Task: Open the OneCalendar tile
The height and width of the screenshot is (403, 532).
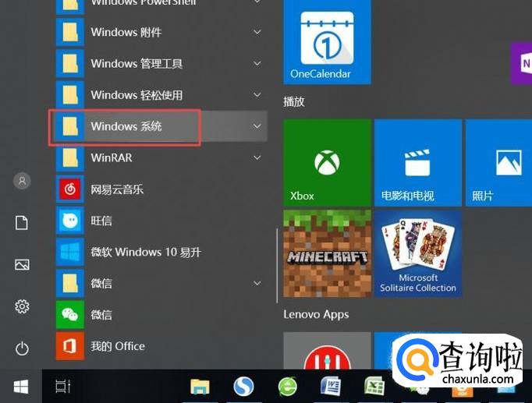Action: coord(327,41)
